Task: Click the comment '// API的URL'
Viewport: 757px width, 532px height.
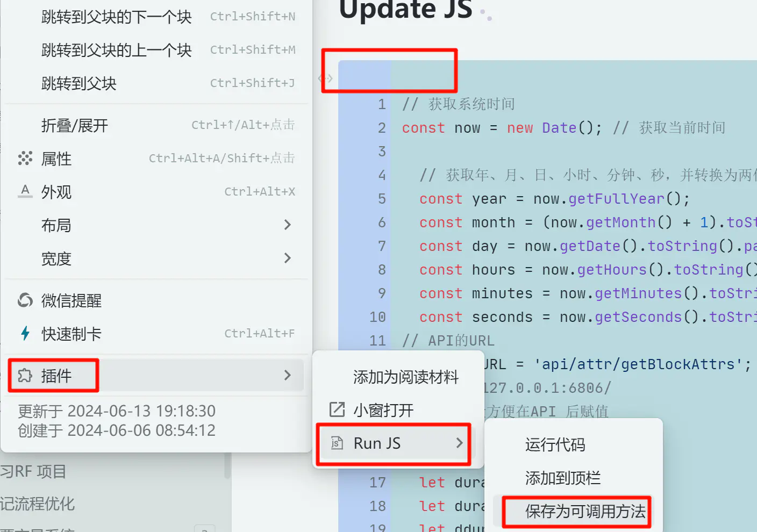Action: pyautogui.click(x=448, y=341)
